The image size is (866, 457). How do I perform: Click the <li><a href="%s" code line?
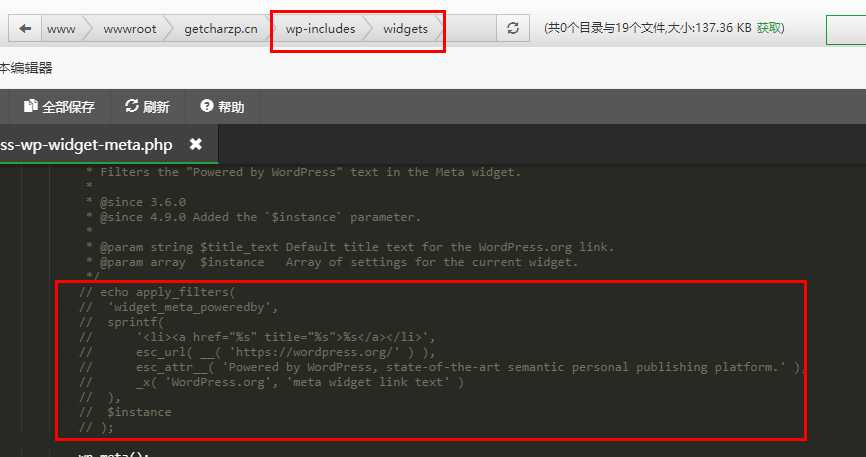click(257, 337)
